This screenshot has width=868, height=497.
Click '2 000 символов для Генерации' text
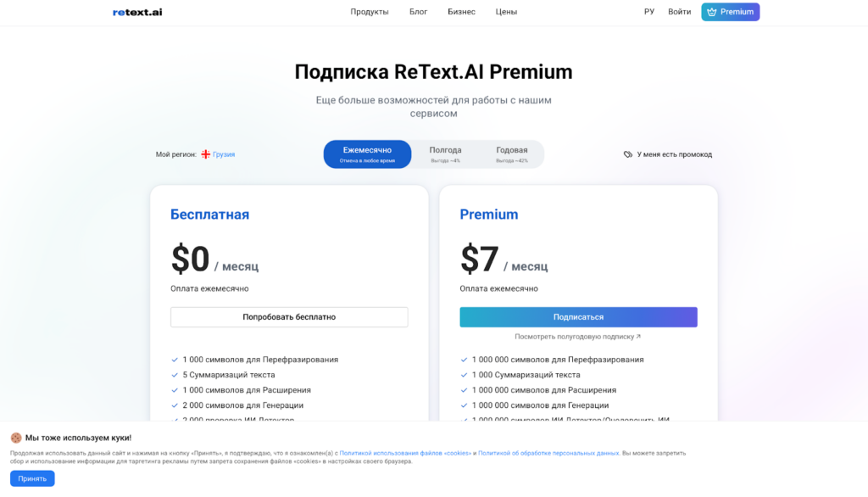[x=243, y=405]
